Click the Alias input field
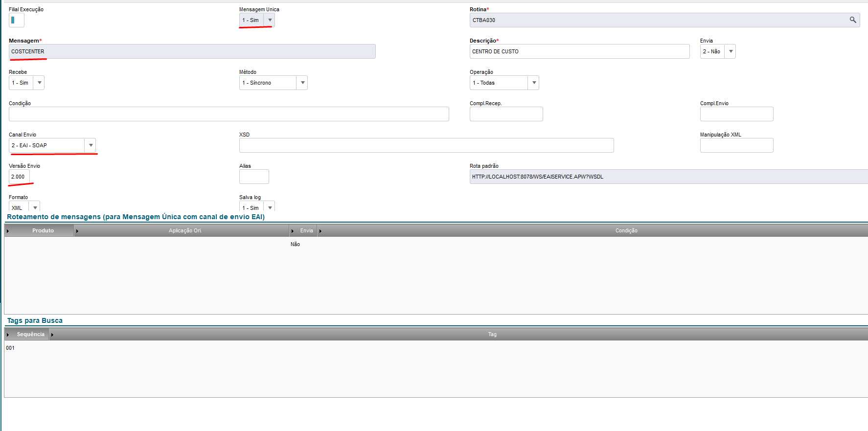This screenshot has height=431, width=868. [254, 177]
